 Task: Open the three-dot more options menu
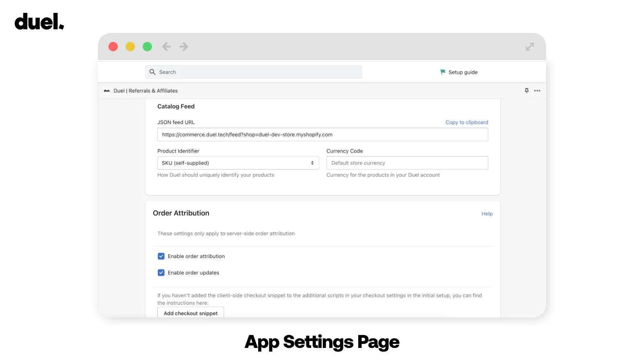click(537, 90)
